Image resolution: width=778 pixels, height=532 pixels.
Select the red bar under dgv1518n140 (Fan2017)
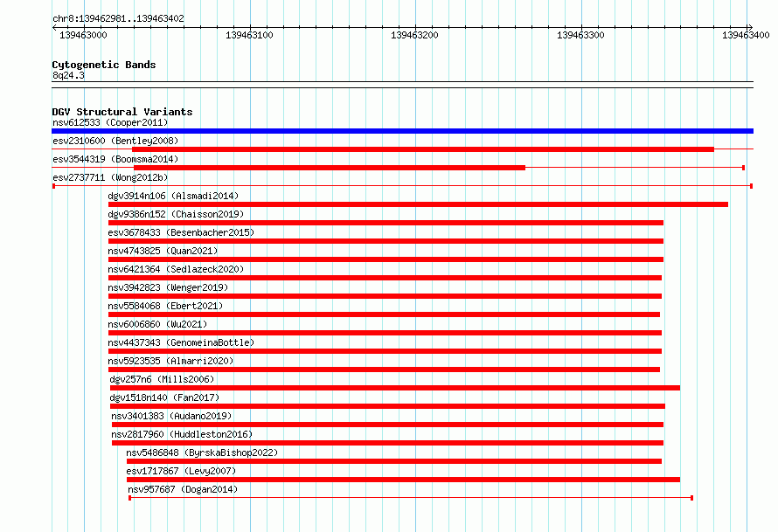[387, 406]
